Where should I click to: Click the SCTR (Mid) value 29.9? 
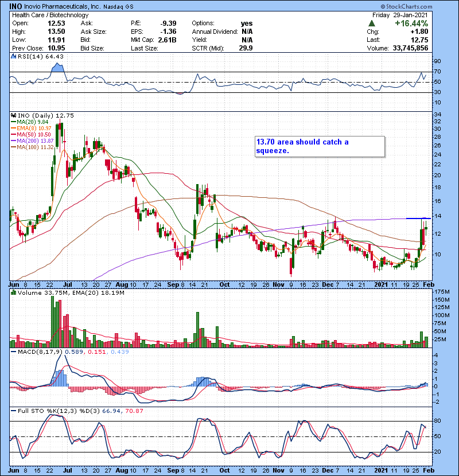pos(246,48)
